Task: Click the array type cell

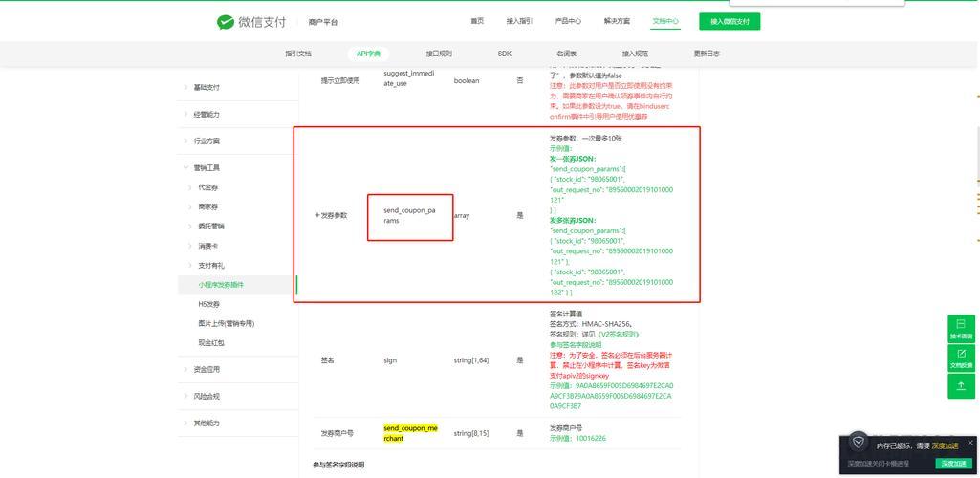Action: [x=462, y=215]
